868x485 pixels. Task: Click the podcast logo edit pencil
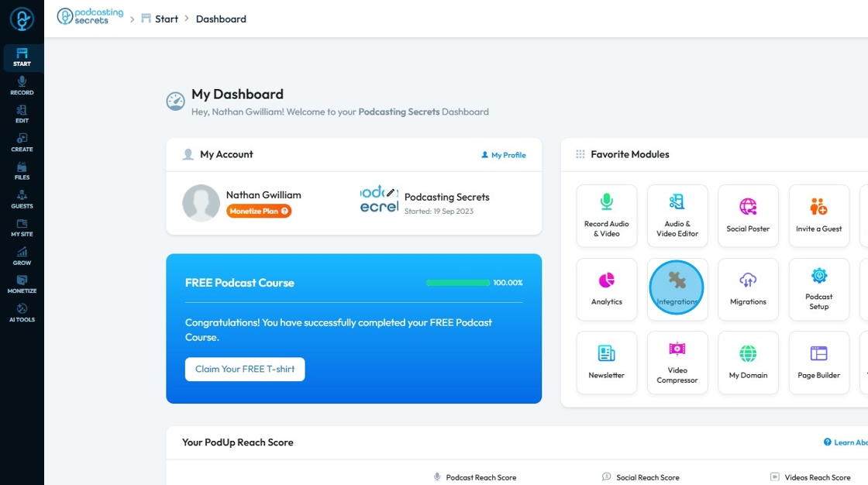pyautogui.click(x=391, y=193)
